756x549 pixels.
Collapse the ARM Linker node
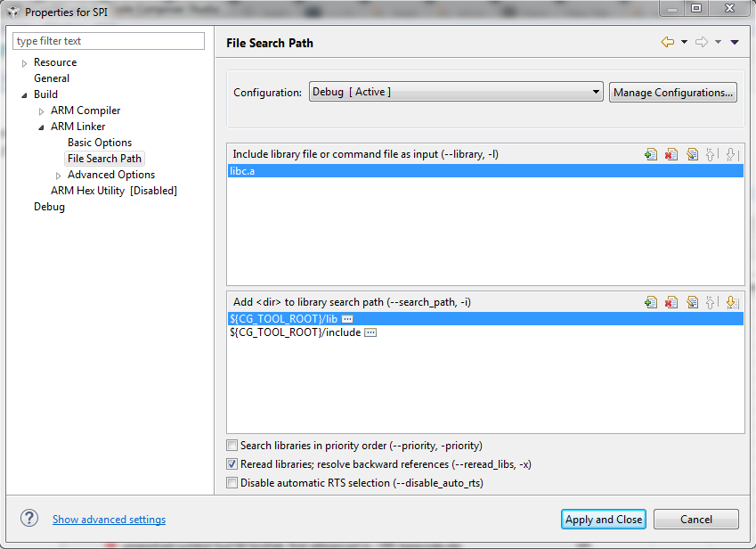coord(42,127)
